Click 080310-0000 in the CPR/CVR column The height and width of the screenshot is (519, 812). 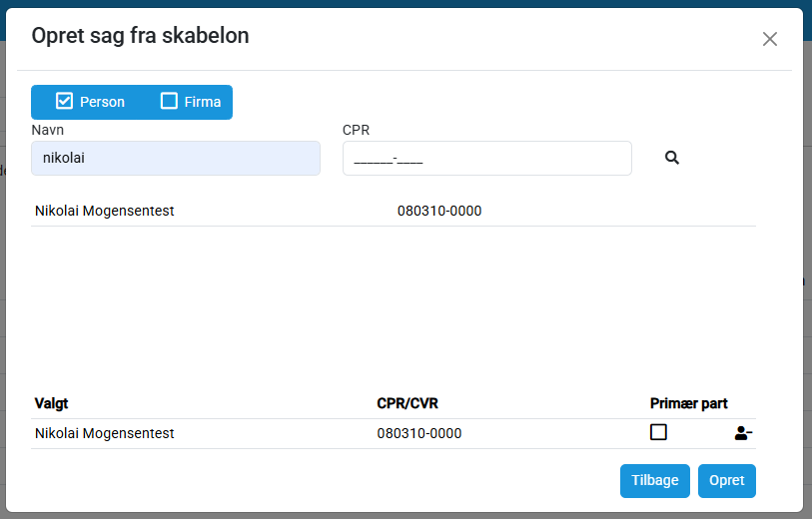419,433
